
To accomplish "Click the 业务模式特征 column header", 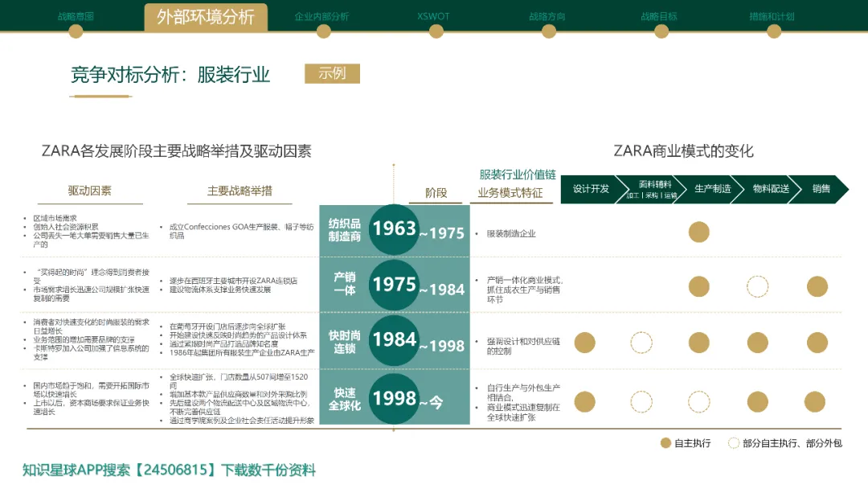I will (510, 193).
